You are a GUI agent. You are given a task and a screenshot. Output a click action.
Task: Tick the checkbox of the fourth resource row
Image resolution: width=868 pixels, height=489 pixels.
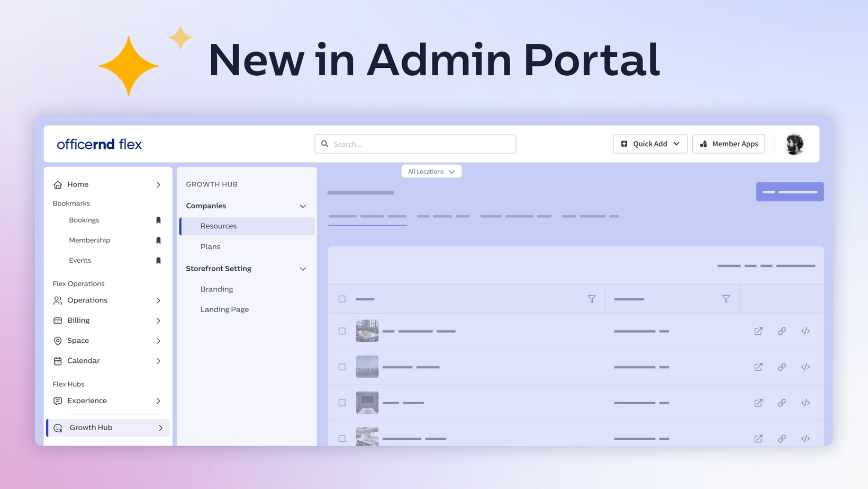coord(342,439)
